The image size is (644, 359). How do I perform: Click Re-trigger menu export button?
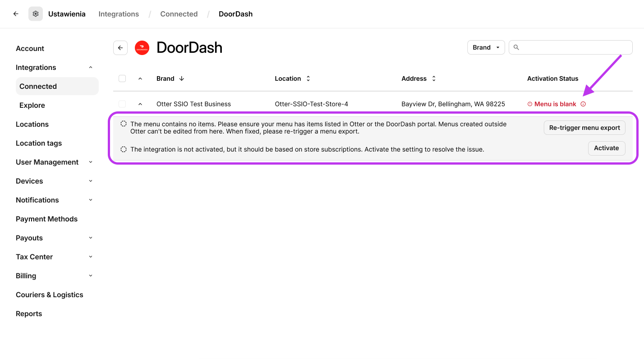point(584,128)
